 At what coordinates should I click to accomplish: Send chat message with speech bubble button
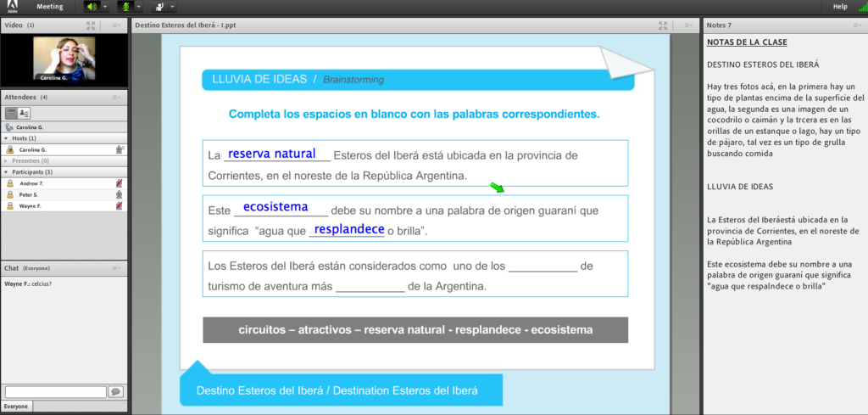(x=115, y=391)
